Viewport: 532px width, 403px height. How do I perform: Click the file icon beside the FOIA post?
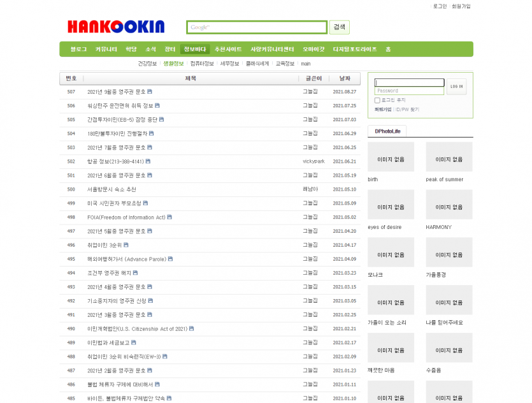coord(168,217)
